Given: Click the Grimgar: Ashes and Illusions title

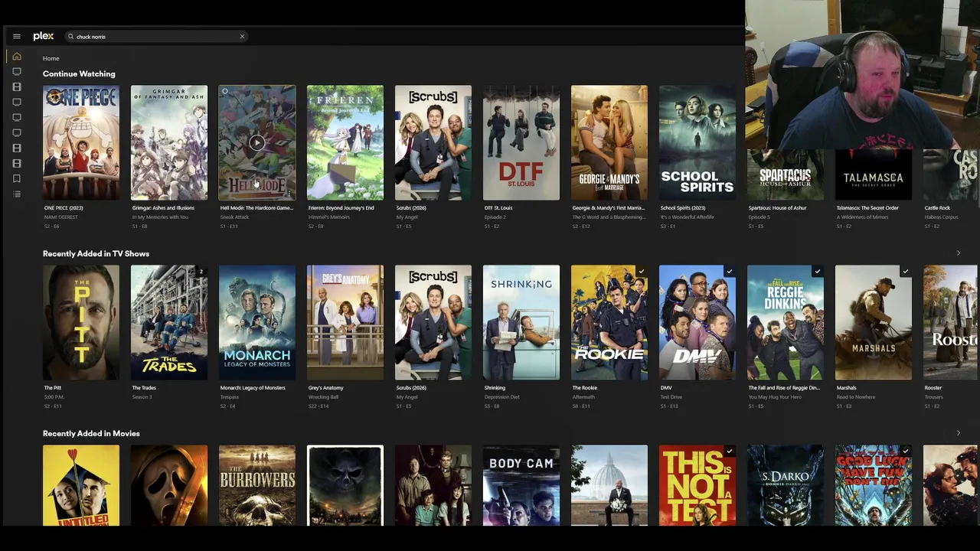Looking at the screenshot, I should (163, 207).
